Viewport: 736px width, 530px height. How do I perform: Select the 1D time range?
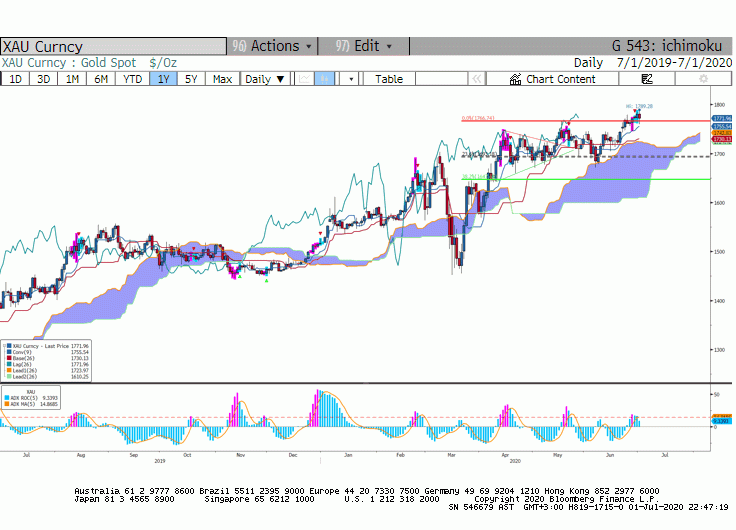(x=15, y=79)
